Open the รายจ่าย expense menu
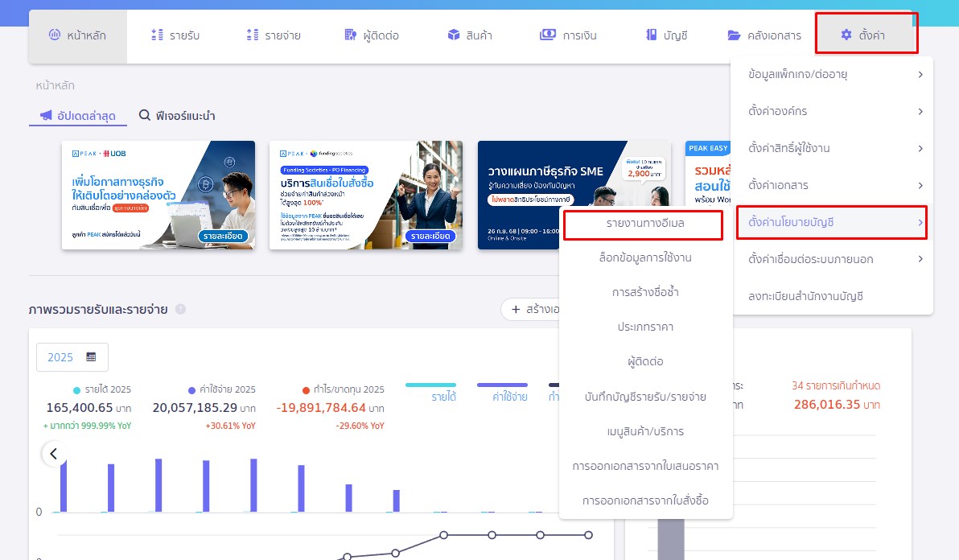 coord(274,35)
